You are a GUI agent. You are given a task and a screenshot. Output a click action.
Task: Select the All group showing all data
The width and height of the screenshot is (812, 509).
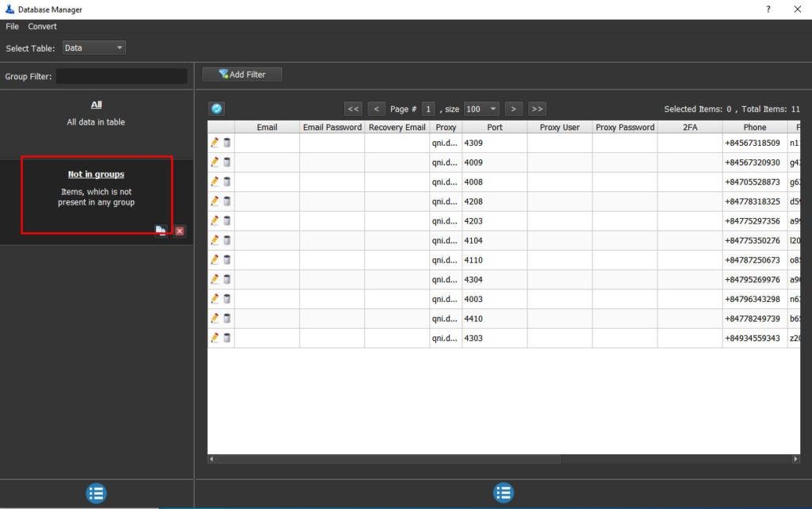pyautogui.click(x=96, y=104)
